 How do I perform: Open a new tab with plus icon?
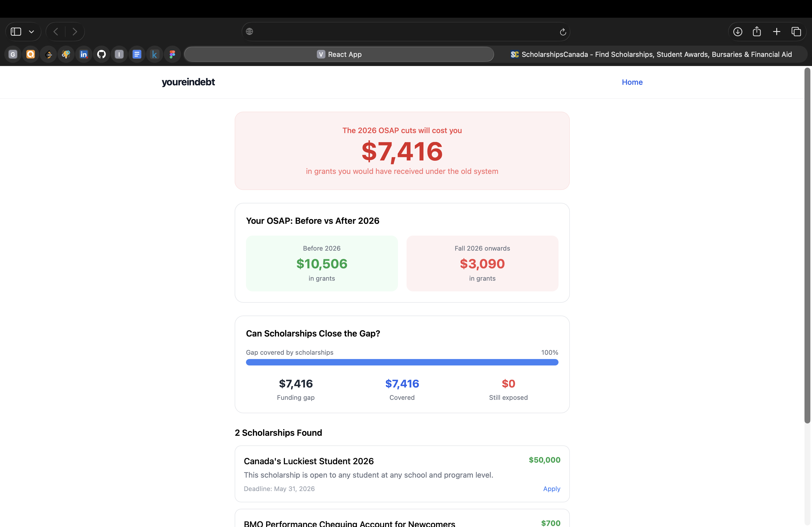tap(777, 32)
